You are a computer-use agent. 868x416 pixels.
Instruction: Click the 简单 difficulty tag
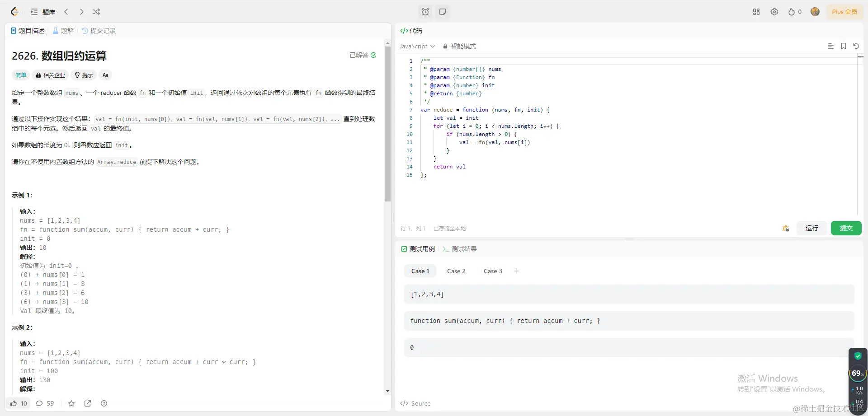(x=21, y=75)
